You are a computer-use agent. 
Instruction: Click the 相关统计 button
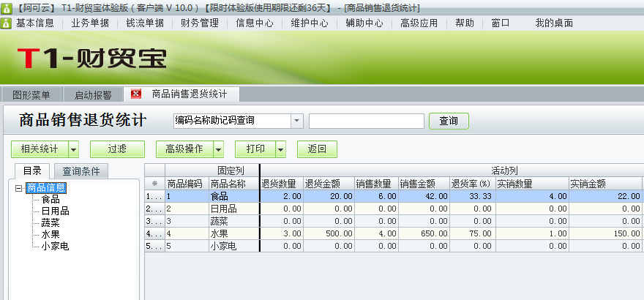(40, 149)
